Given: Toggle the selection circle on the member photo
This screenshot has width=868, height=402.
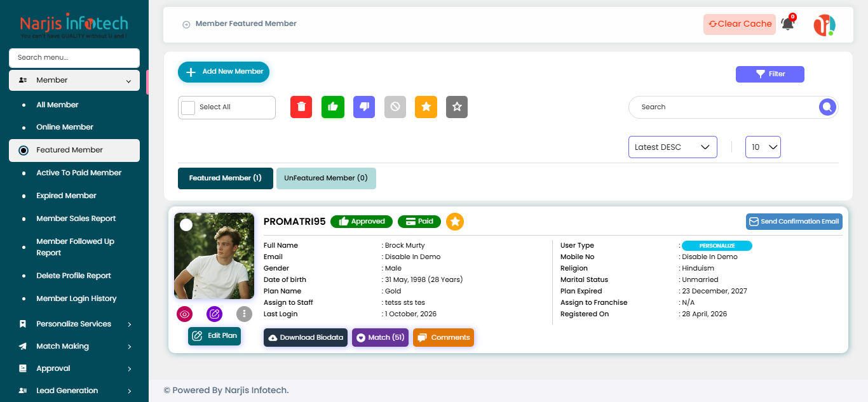Looking at the screenshot, I should click(x=186, y=224).
